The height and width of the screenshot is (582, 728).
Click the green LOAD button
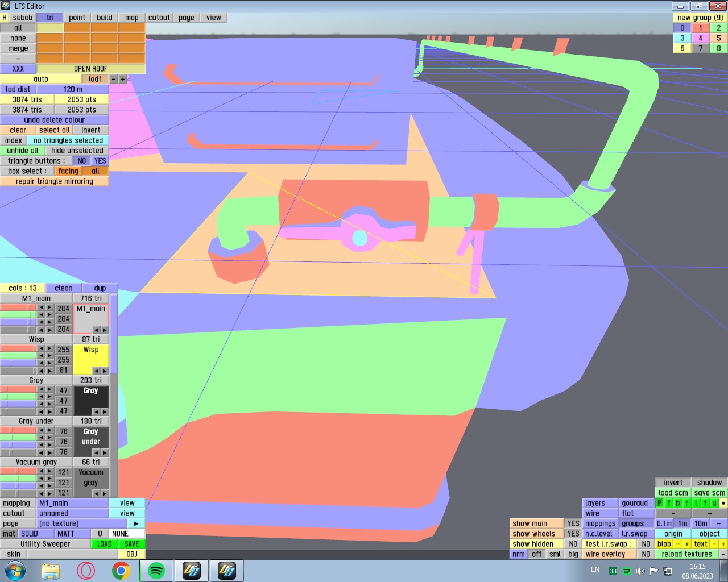pos(105,544)
